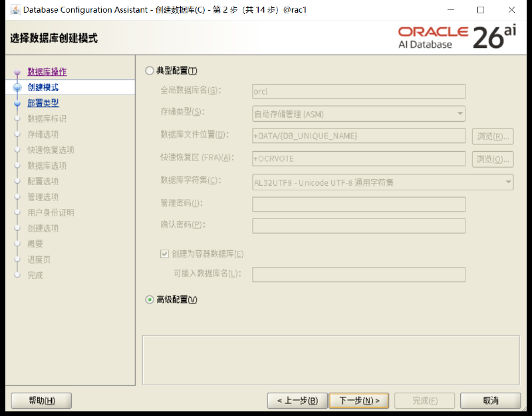Click the 用户身份证明 step in sidebar

(51, 212)
